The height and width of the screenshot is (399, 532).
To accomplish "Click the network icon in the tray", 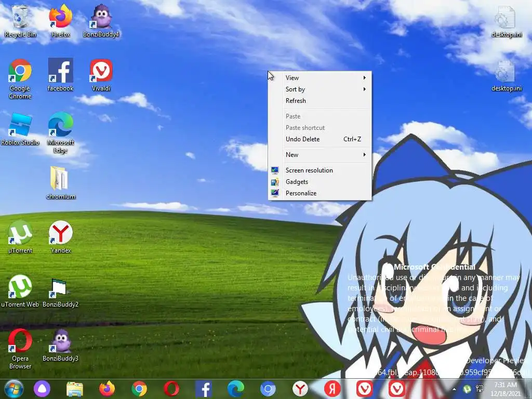I will point(480,389).
